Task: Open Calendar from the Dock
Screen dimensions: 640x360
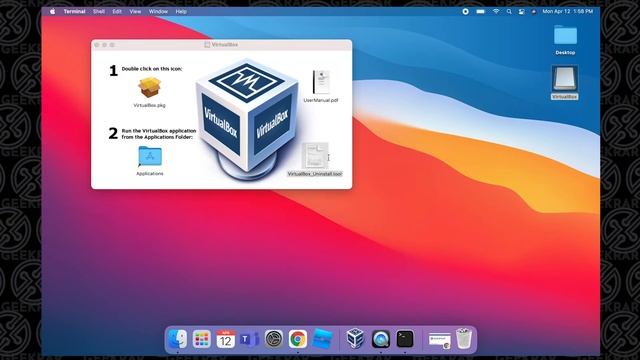Action: (226, 339)
